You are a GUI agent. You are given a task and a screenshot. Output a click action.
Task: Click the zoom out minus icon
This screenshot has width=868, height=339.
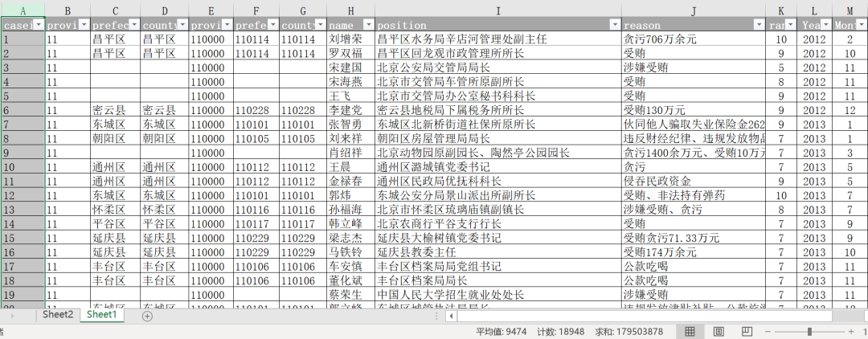768,331
